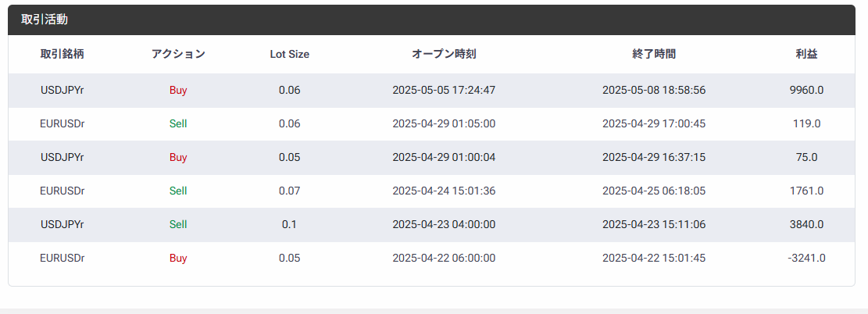Click the Buy label with 0.06 lot size
Screen dimensions: 868x314
point(178,91)
